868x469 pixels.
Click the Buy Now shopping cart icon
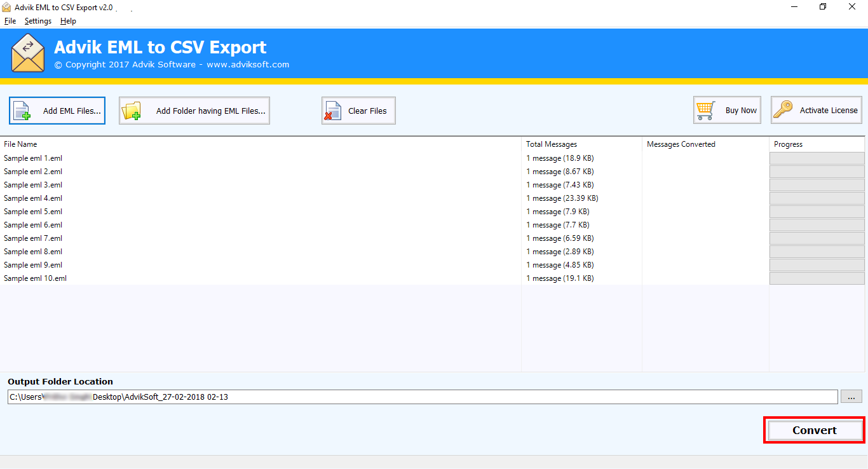coord(705,110)
